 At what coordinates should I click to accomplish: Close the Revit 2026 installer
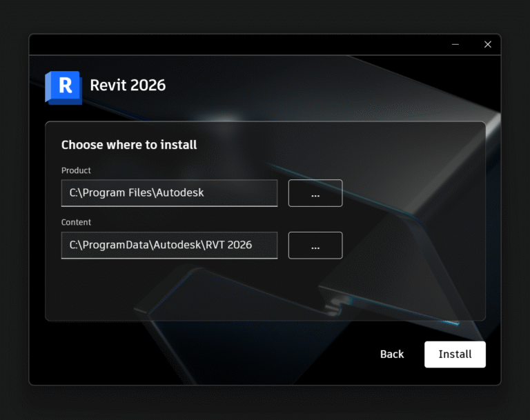pos(488,44)
